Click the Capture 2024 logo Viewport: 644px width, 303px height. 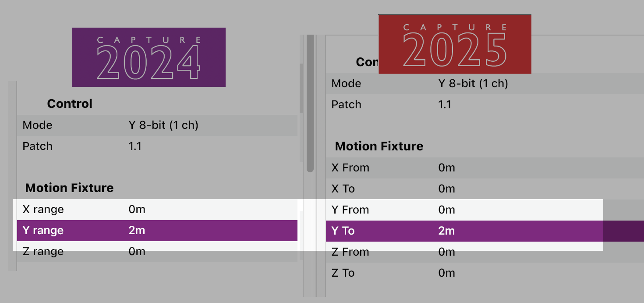pos(149,57)
